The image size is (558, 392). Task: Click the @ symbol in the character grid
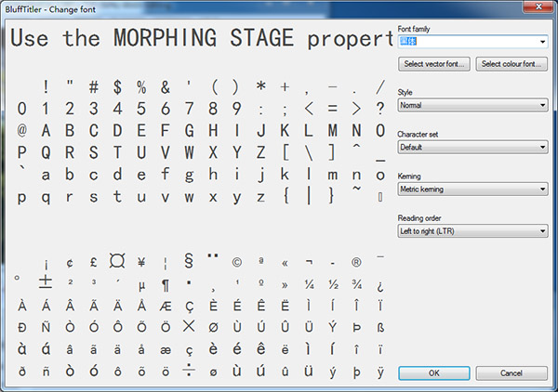21,129
